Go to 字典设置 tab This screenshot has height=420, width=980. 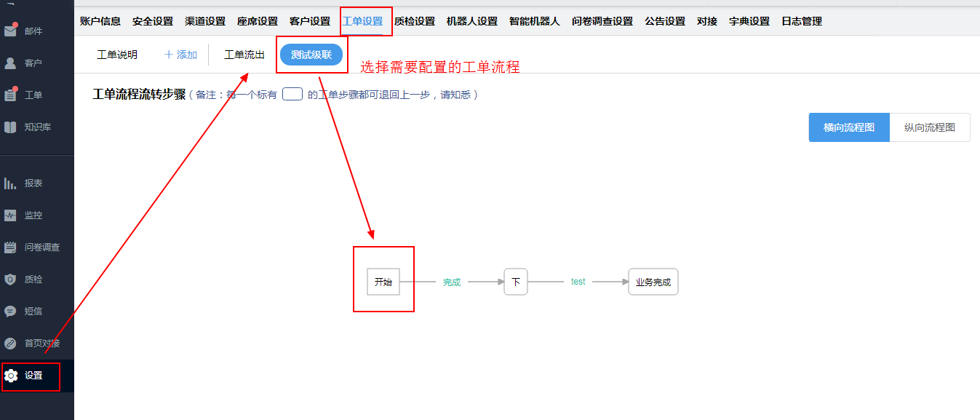point(749,21)
